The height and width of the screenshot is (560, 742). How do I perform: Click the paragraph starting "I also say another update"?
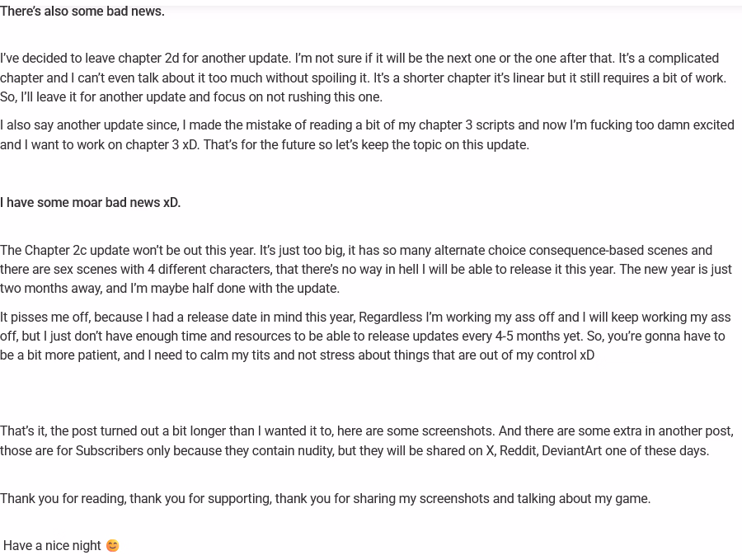[367, 134]
